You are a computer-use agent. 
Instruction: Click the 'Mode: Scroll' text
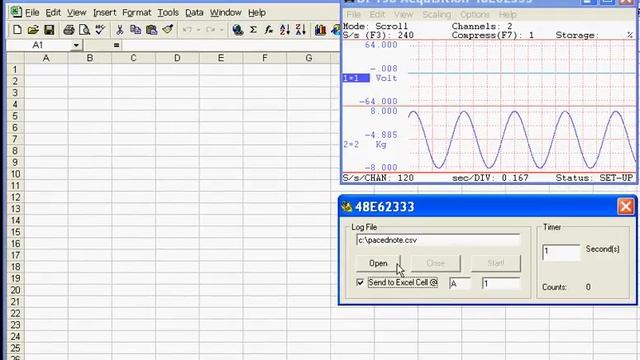[x=375, y=26]
